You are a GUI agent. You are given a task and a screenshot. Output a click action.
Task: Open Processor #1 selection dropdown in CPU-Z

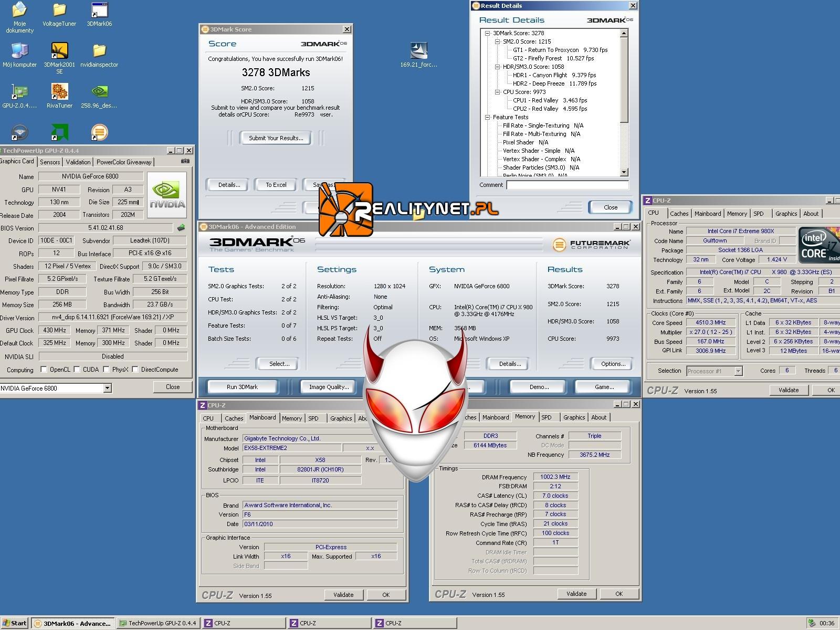[x=738, y=371]
